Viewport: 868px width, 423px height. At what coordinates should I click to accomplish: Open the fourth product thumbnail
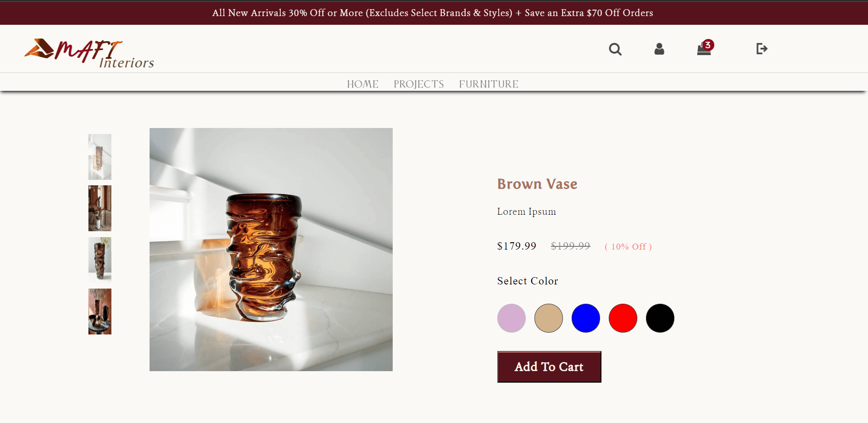coord(100,312)
